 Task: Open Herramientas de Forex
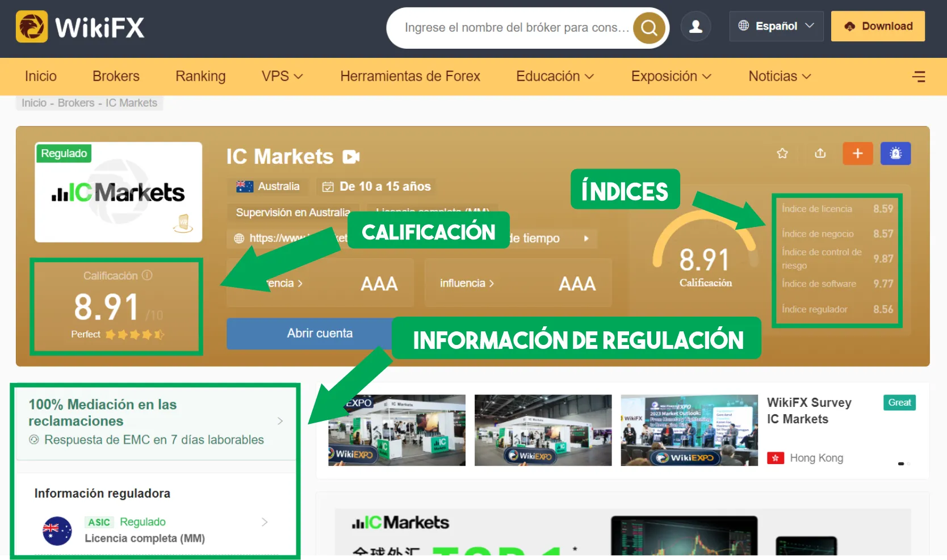[410, 76]
